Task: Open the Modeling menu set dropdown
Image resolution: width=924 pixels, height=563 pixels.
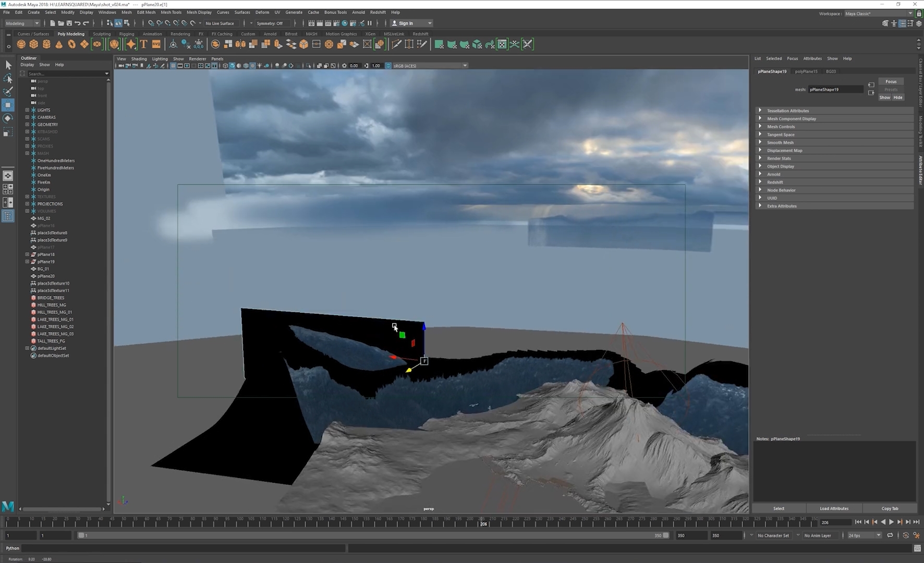Action: tap(22, 23)
